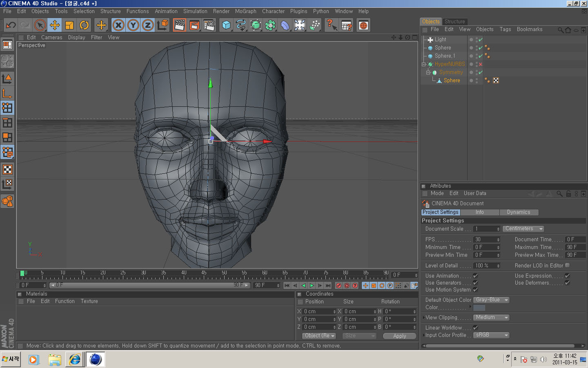Open the spline objects icon
The width and height of the screenshot is (588, 368).
241,25
